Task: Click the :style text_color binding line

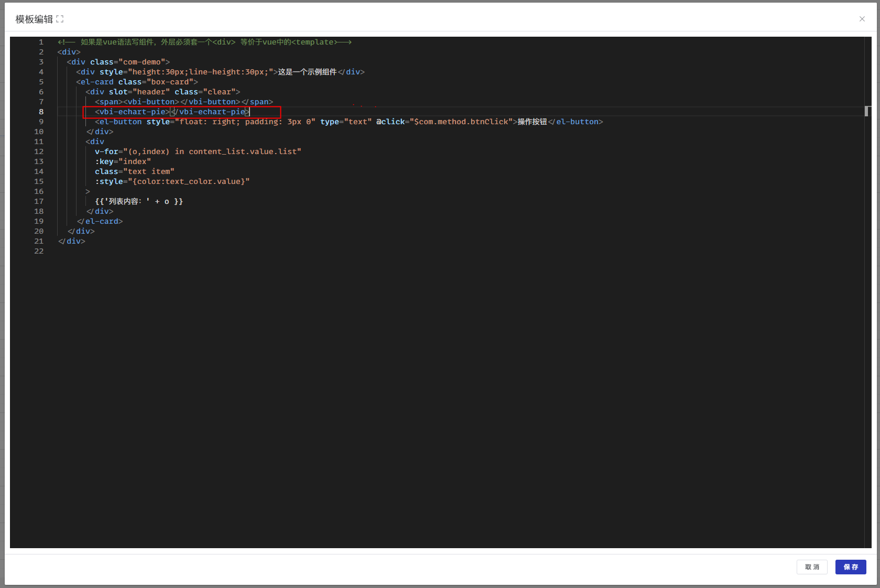Action: (172, 181)
